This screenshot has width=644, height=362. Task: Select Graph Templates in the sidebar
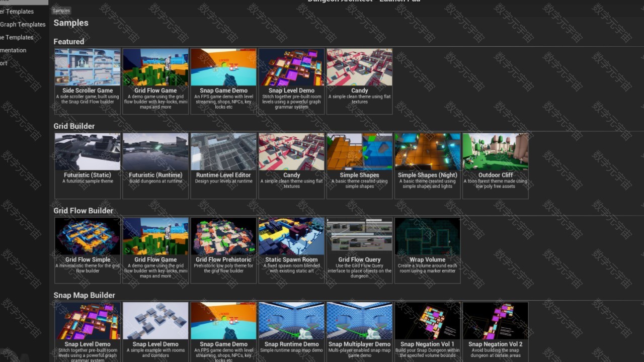pyautogui.click(x=23, y=24)
